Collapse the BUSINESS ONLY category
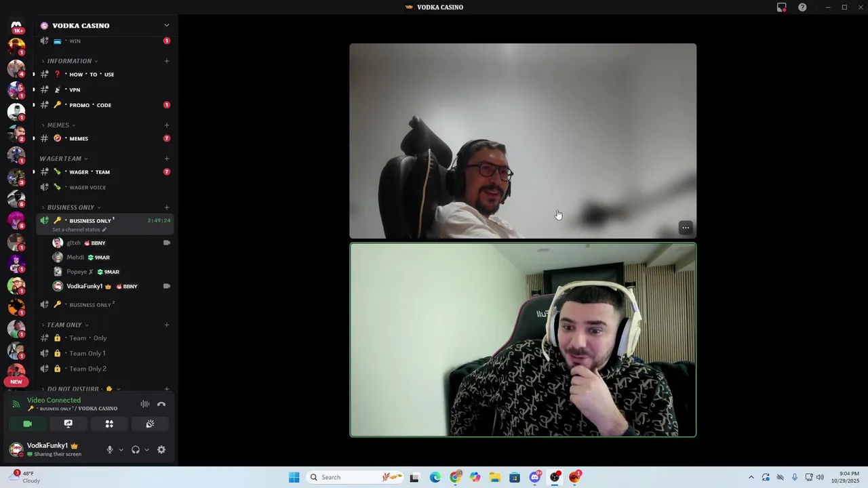This screenshot has height=488, width=868. coord(71,207)
